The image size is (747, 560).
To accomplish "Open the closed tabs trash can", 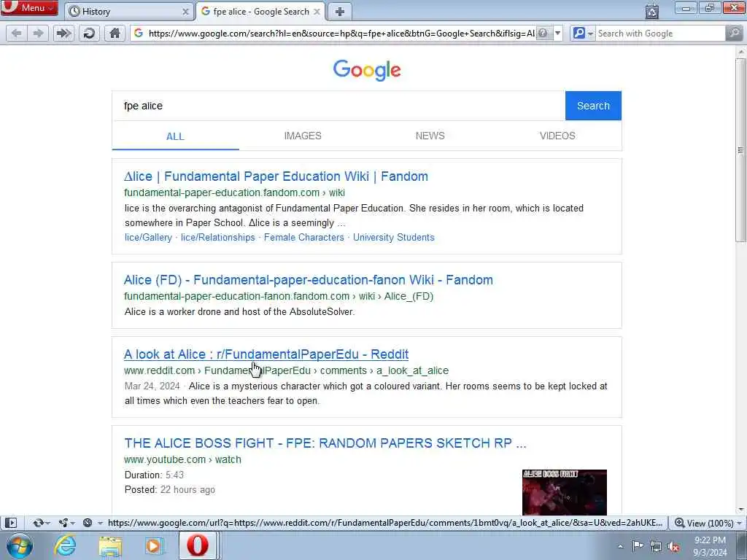I will [x=652, y=10].
